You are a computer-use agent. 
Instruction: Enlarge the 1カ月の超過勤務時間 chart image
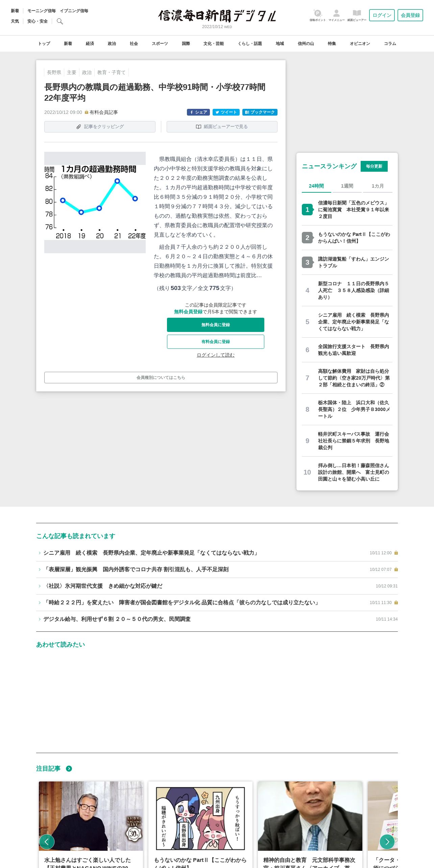click(95, 202)
